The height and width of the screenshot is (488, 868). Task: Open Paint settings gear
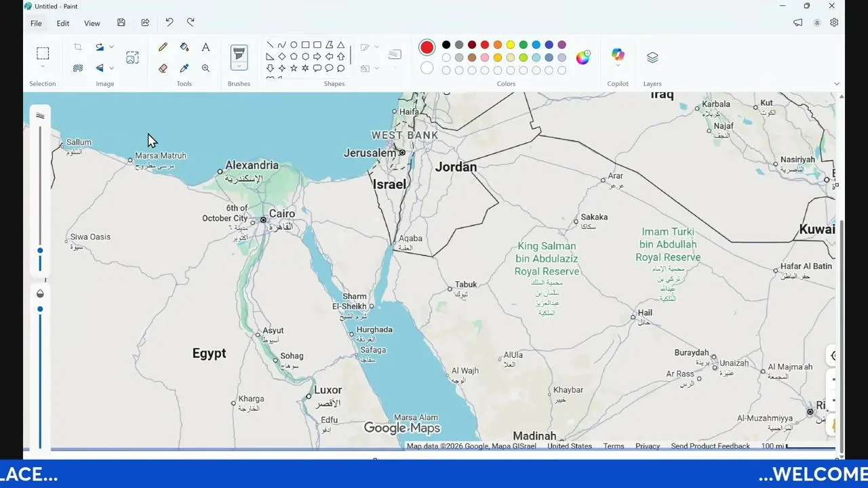pyautogui.click(x=834, y=22)
